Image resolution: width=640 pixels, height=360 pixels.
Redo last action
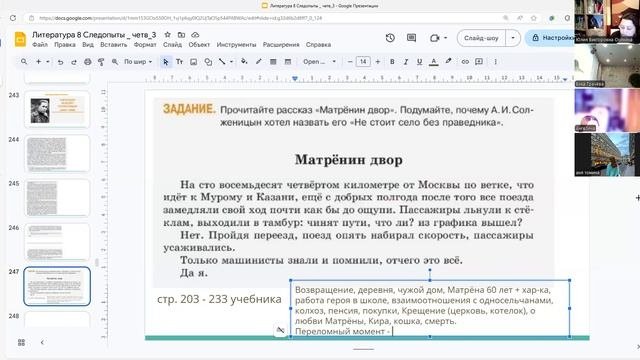pyautogui.click(x=74, y=62)
